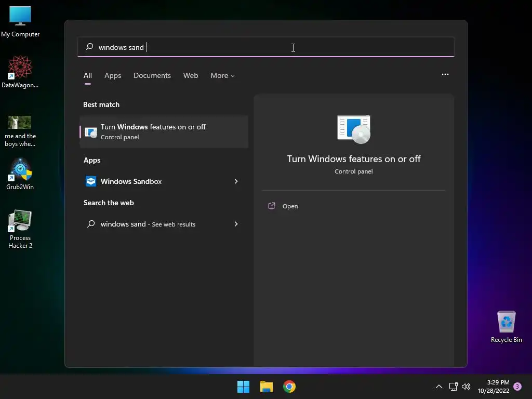The width and height of the screenshot is (532, 399).
Task: Switch to the Apps filter tab
Action: click(x=113, y=76)
